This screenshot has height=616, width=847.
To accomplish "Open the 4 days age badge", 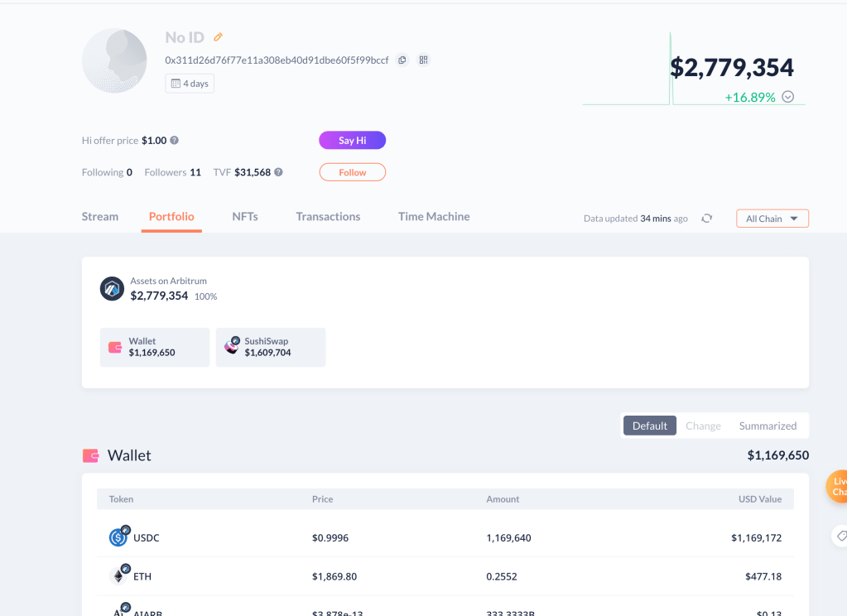I will click(190, 84).
